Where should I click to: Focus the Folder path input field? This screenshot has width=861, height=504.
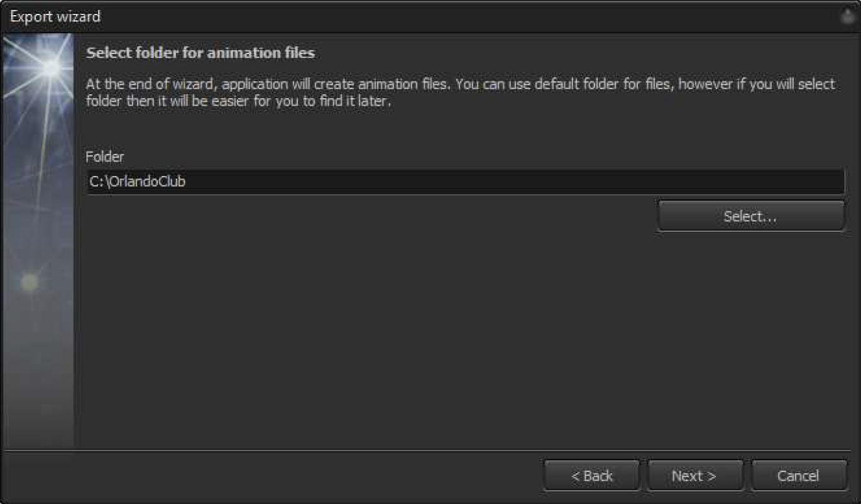click(x=466, y=182)
